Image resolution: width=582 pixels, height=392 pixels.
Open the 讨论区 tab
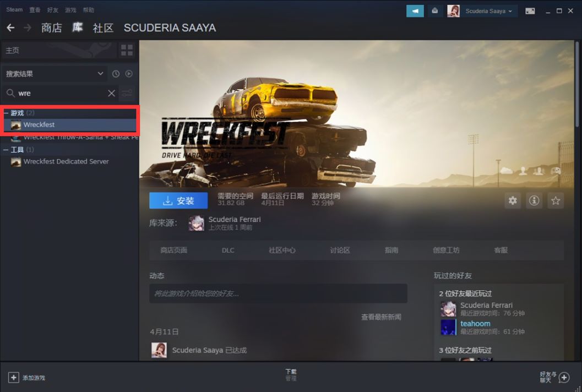340,250
